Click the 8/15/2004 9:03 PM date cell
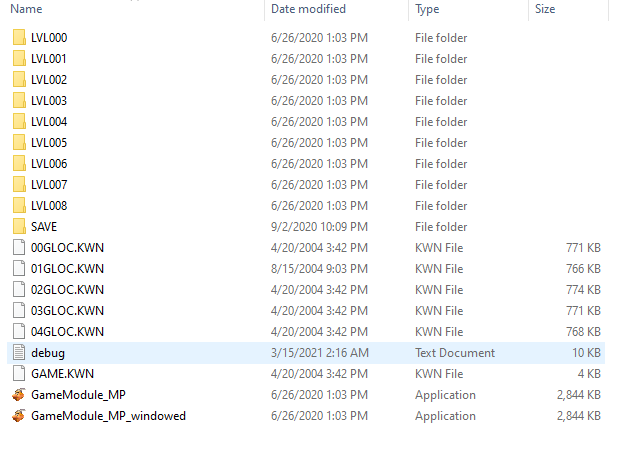This screenshot has width=634, height=465. tap(319, 268)
